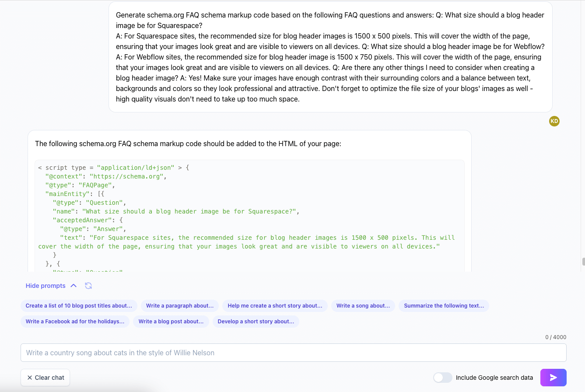Toggle Include Google search data switch

click(x=442, y=378)
